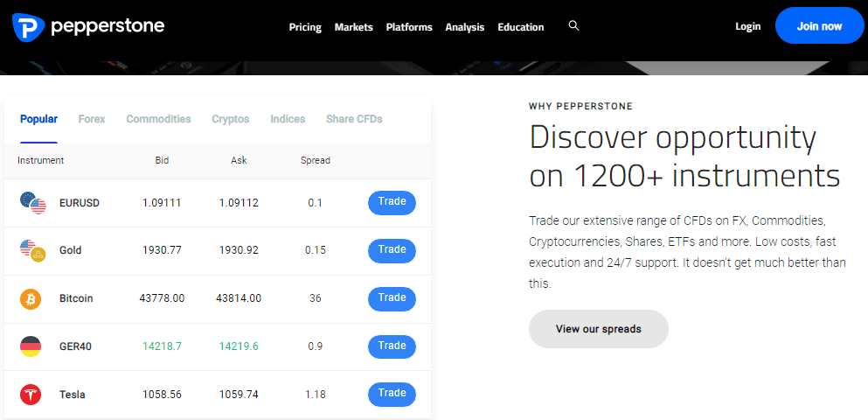Open the Platforms menu
The width and height of the screenshot is (868, 420).
(409, 27)
